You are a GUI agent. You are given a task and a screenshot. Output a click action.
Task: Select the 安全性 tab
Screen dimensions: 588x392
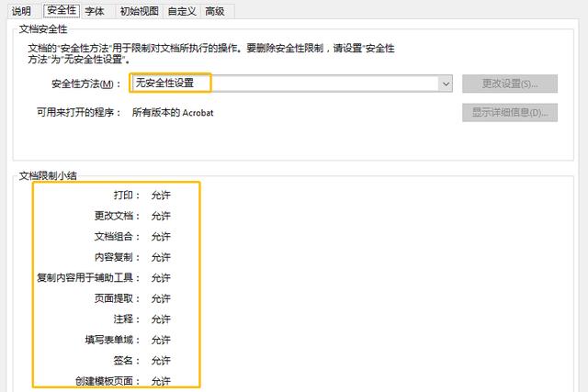pos(62,10)
